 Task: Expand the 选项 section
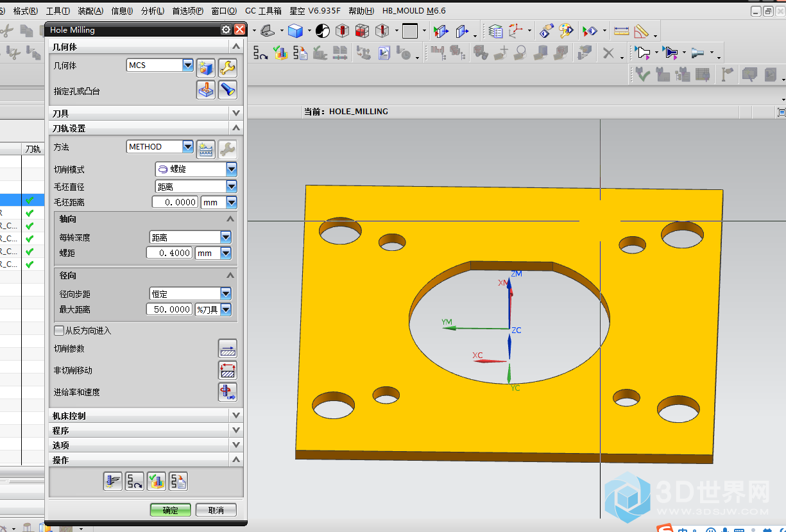click(x=236, y=445)
